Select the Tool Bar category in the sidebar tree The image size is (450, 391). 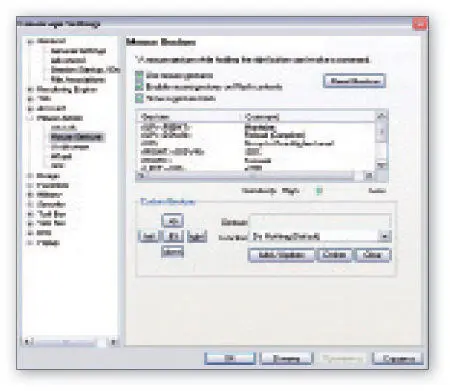pyautogui.click(x=51, y=214)
